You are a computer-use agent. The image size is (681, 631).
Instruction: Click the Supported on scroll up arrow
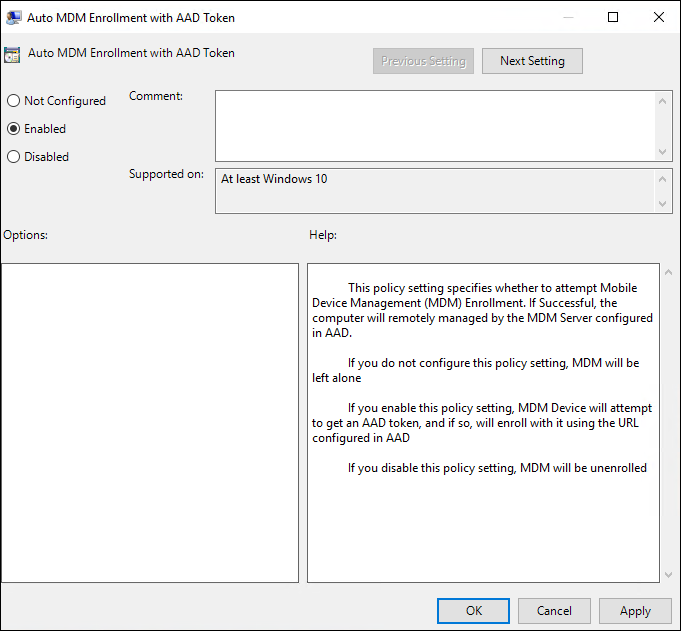click(663, 178)
